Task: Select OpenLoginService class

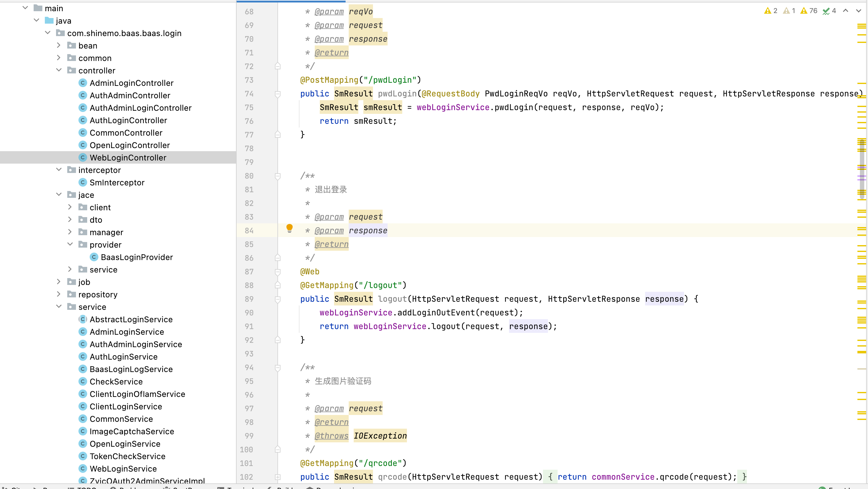Action: 125,444
